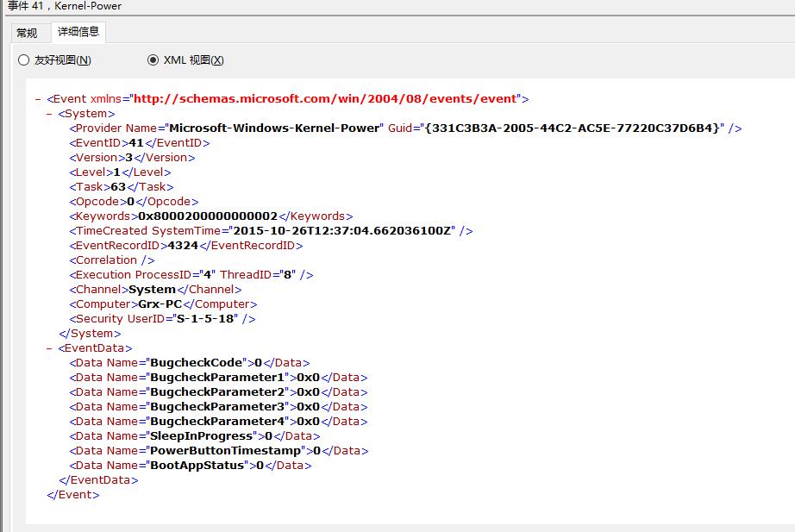
Task: Click the PowerButtonTimestamp data line
Action: click(x=219, y=451)
